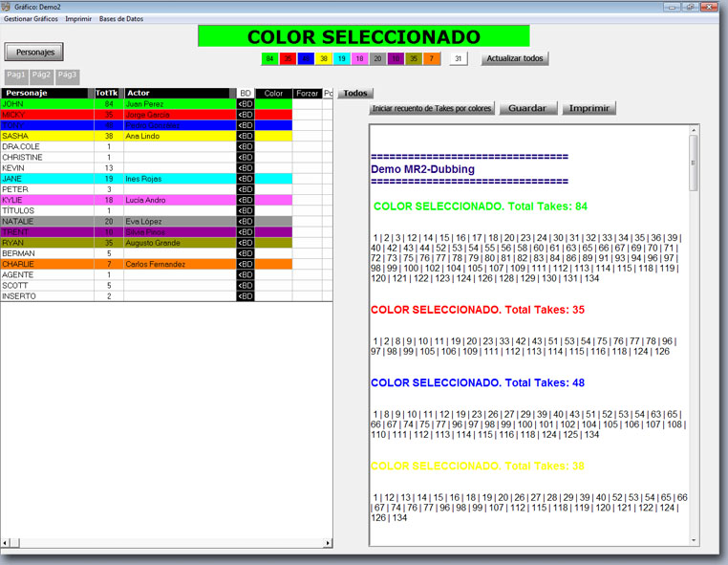Select the cyan swatch labeled 19

pyautogui.click(x=341, y=58)
